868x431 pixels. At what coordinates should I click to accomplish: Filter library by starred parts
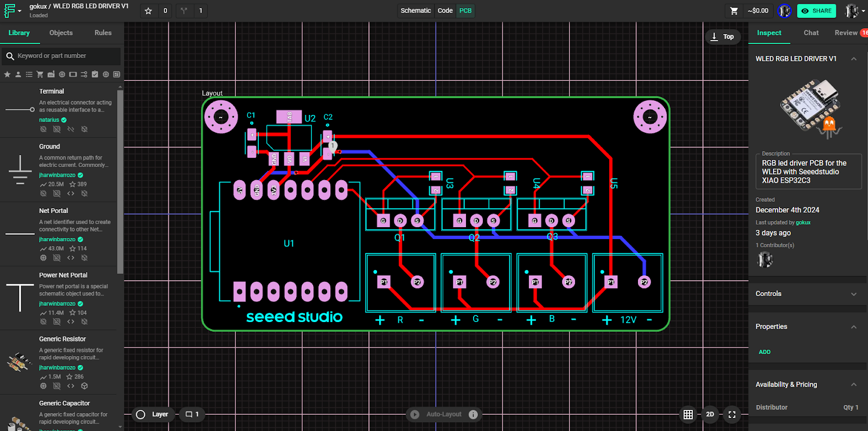pos(7,74)
